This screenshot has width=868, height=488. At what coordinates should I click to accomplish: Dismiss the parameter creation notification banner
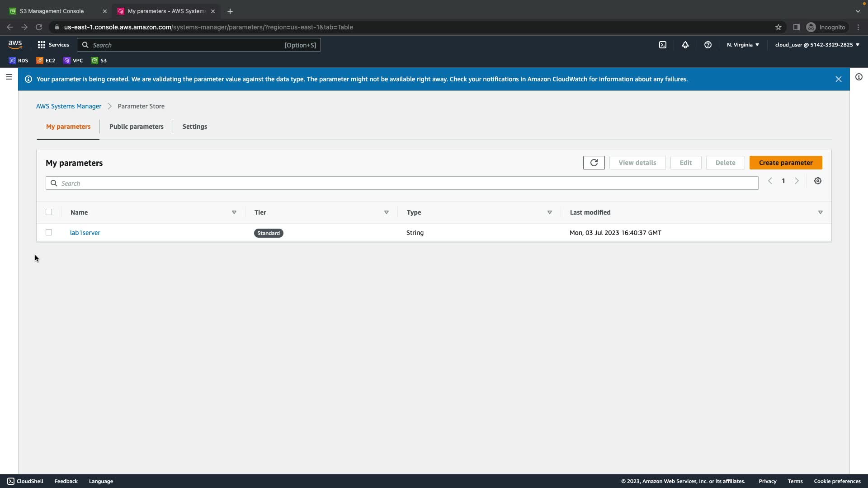tap(838, 79)
